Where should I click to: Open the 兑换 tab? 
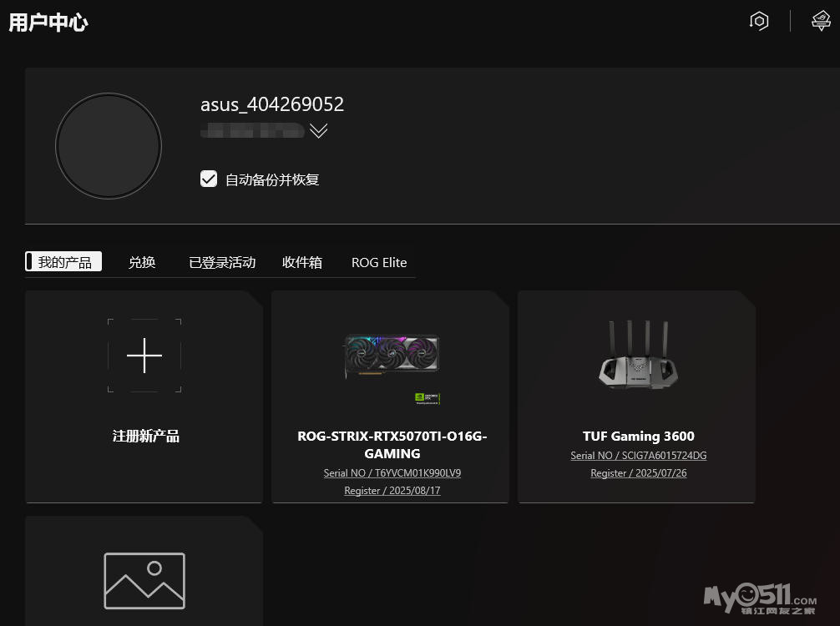click(x=142, y=262)
